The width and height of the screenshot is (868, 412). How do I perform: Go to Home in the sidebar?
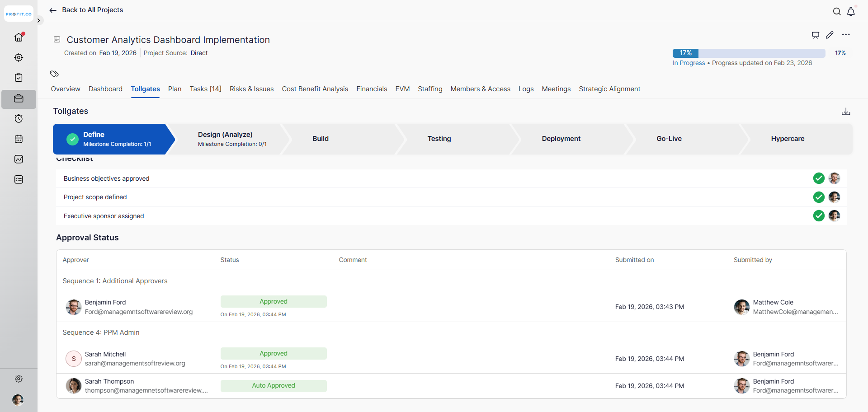coord(19,37)
